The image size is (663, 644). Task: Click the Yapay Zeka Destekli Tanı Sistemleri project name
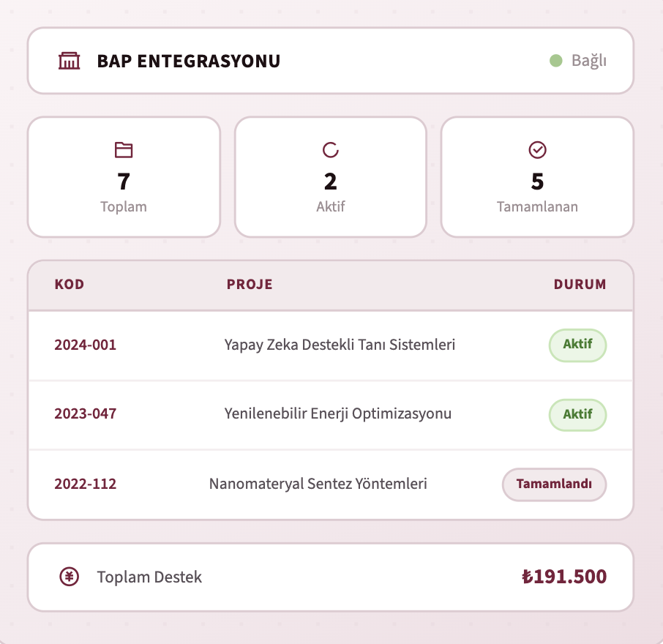341,345
